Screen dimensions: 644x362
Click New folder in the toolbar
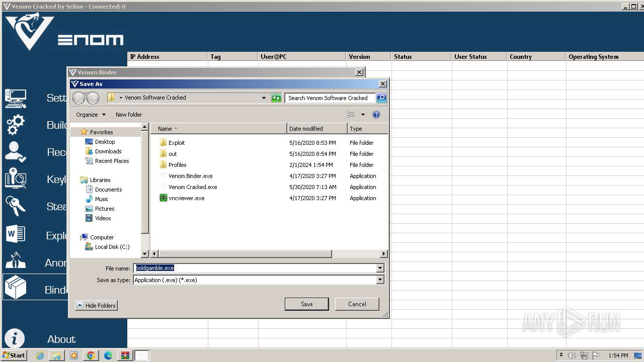click(129, 115)
